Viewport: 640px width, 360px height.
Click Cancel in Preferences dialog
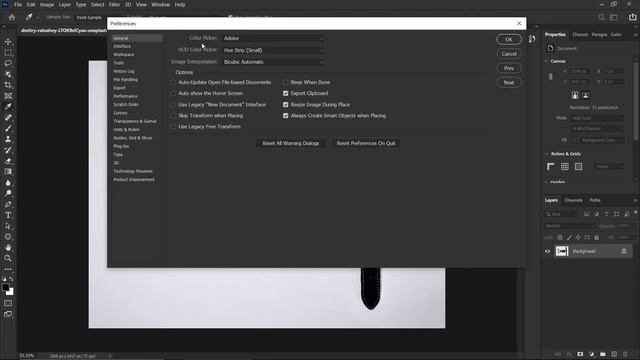pyautogui.click(x=509, y=54)
